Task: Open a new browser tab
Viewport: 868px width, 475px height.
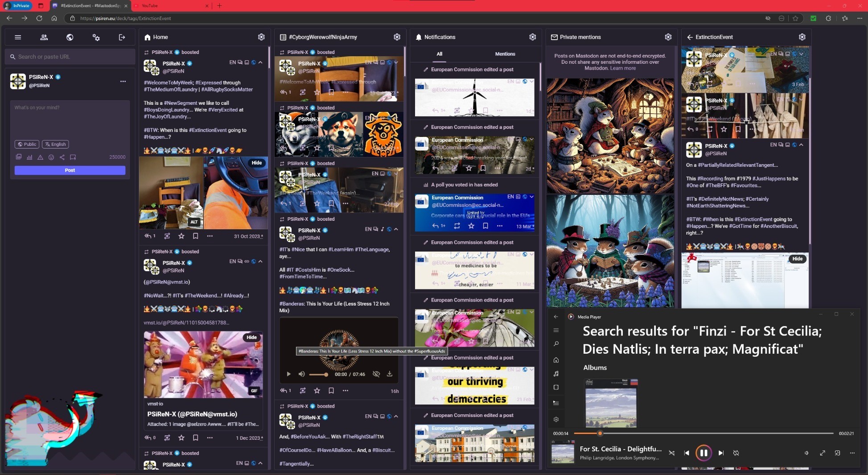Action: (219, 6)
